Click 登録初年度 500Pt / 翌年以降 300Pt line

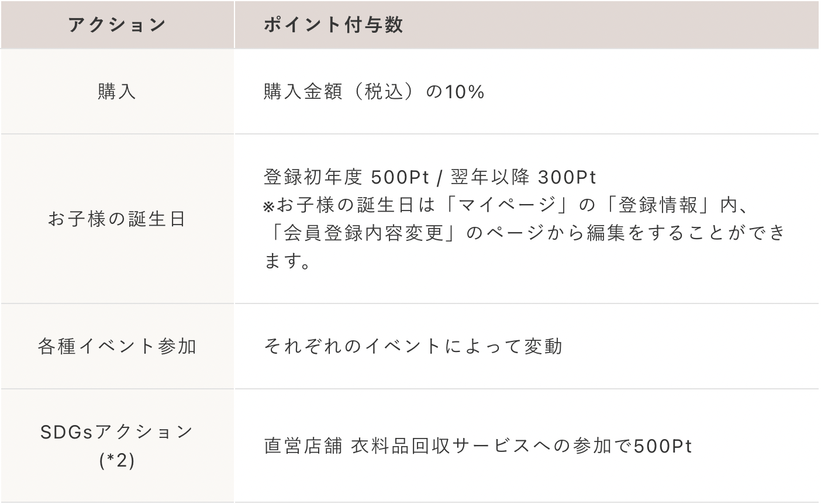(x=430, y=177)
